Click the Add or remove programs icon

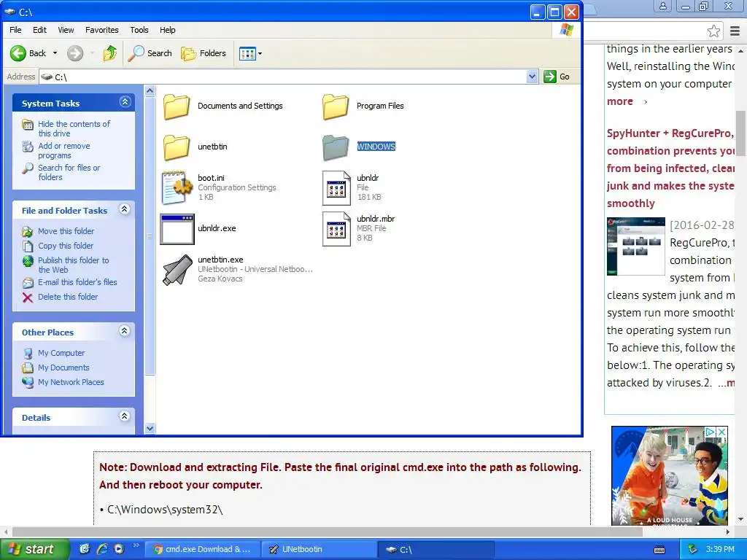(x=28, y=147)
